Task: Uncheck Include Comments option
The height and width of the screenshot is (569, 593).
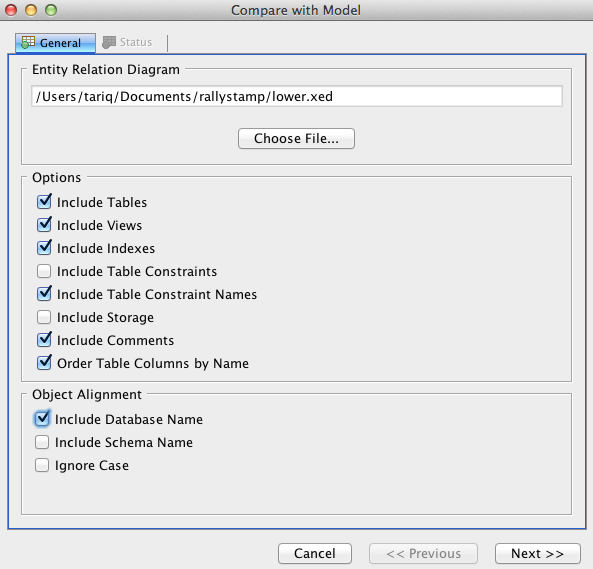Action: [x=44, y=340]
